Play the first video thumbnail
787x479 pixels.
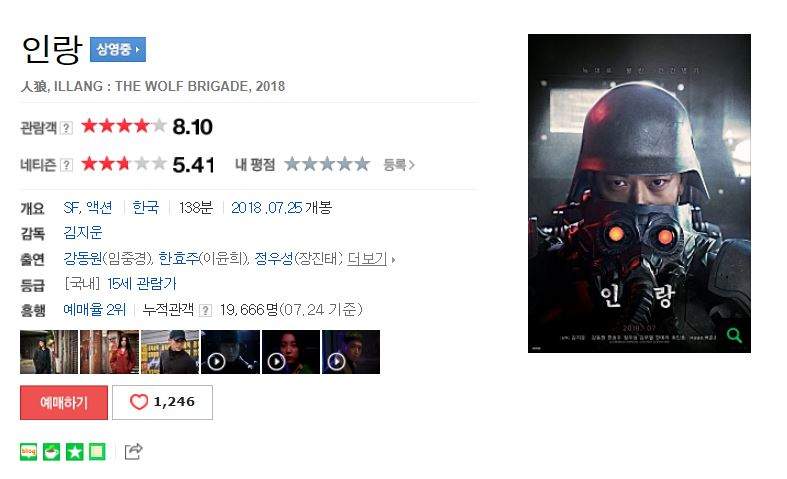coord(230,352)
